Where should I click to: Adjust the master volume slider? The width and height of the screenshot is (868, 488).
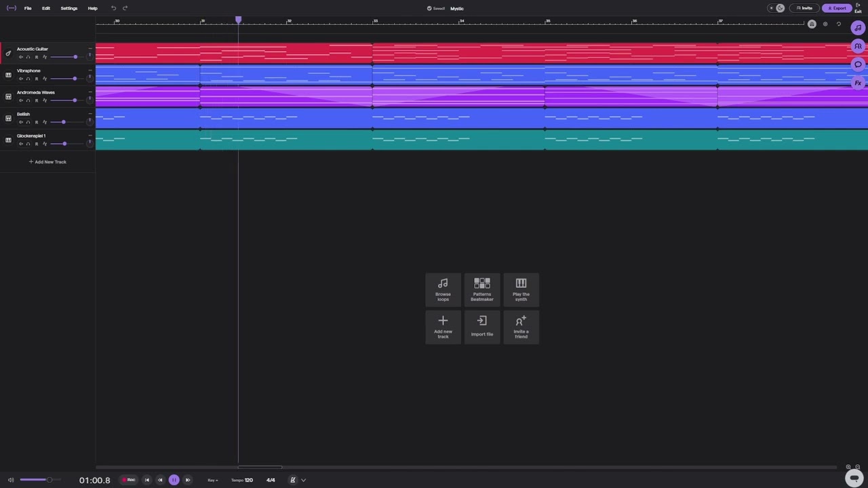coord(40,480)
